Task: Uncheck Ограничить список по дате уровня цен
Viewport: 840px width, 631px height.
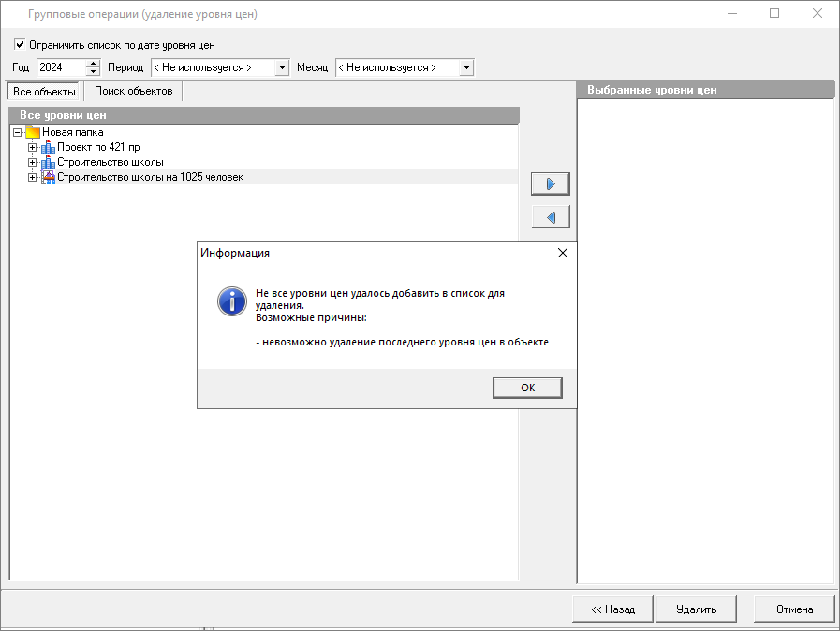Action: tap(20, 44)
